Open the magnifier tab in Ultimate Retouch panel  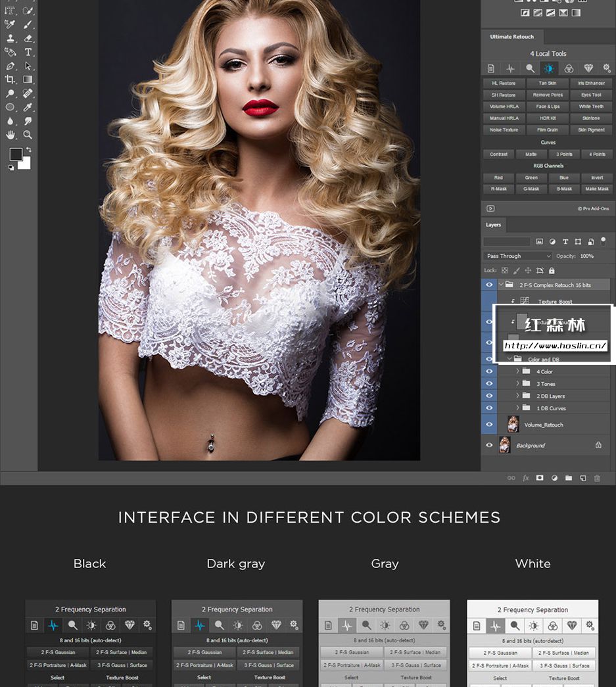(530, 68)
